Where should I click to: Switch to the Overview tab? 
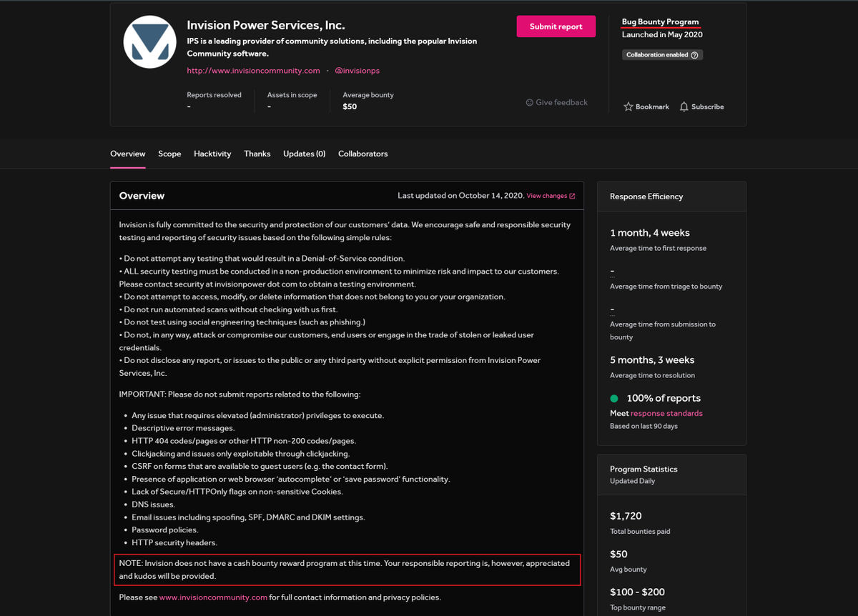click(x=128, y=154)
